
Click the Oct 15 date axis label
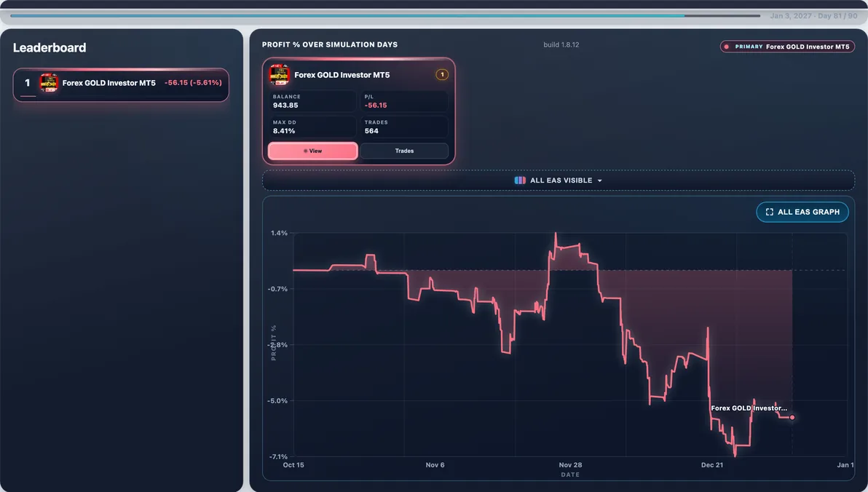(293, 465)
